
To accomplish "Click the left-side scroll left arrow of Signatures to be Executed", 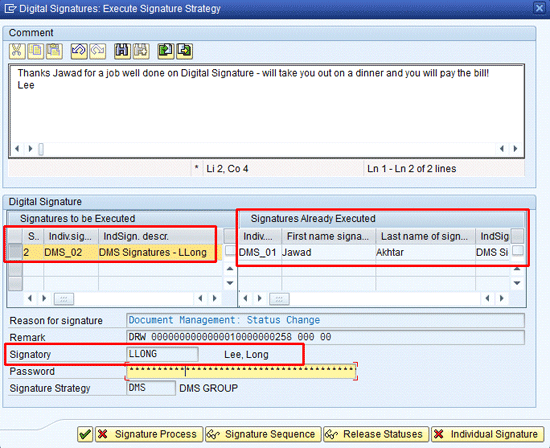I will 30,298.
